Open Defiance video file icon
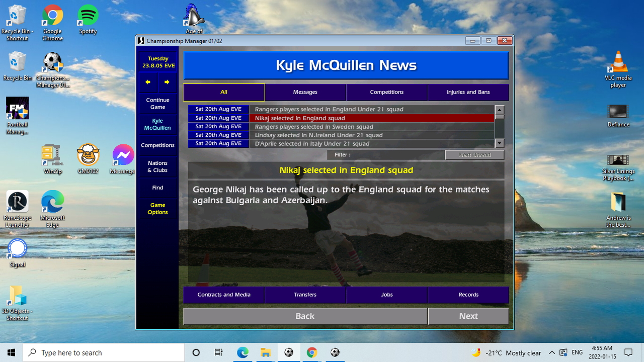The width and height of the screenshot is (644, 362). pos(618,116)
